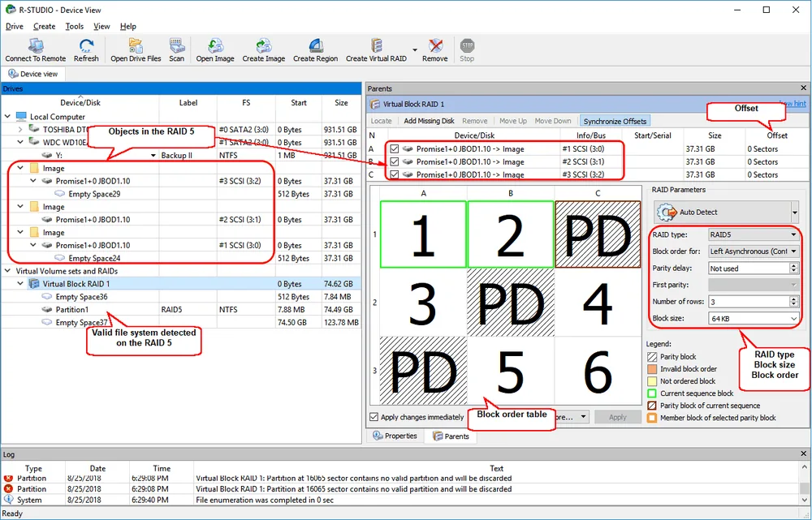
Task: Open the Create menu
Action: click(44, 27)
